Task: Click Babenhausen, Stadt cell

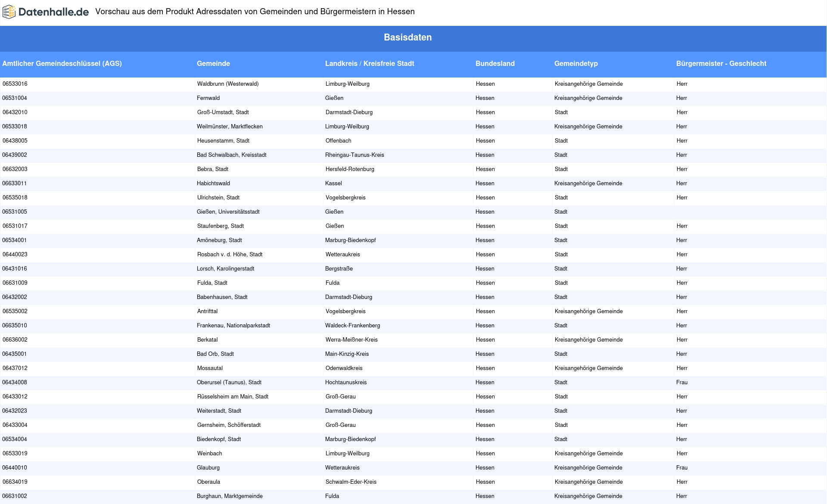Action: (222, 297)
